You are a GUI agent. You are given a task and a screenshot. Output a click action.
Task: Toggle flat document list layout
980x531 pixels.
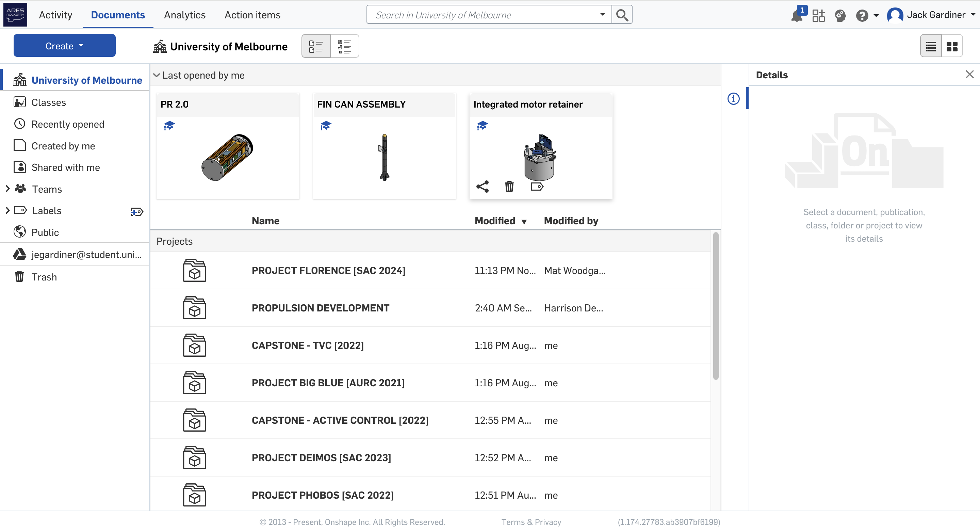click(x=316, y=46)
